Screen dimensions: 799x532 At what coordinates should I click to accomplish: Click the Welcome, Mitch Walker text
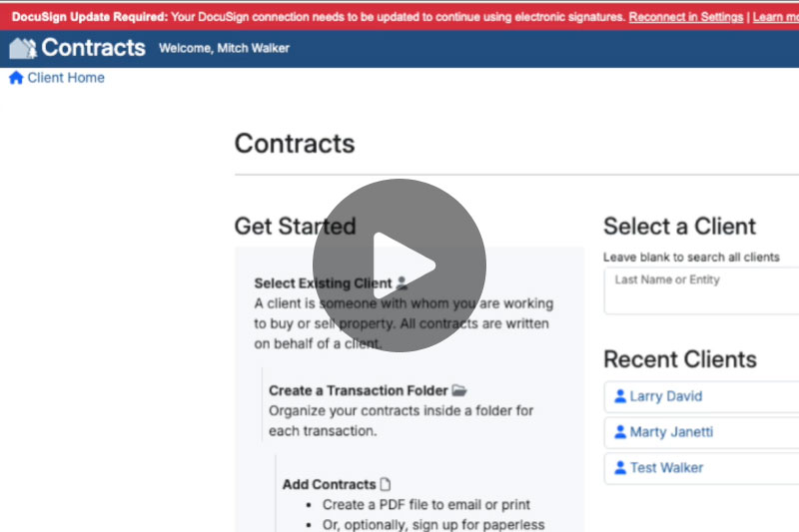tap(224, 48)
